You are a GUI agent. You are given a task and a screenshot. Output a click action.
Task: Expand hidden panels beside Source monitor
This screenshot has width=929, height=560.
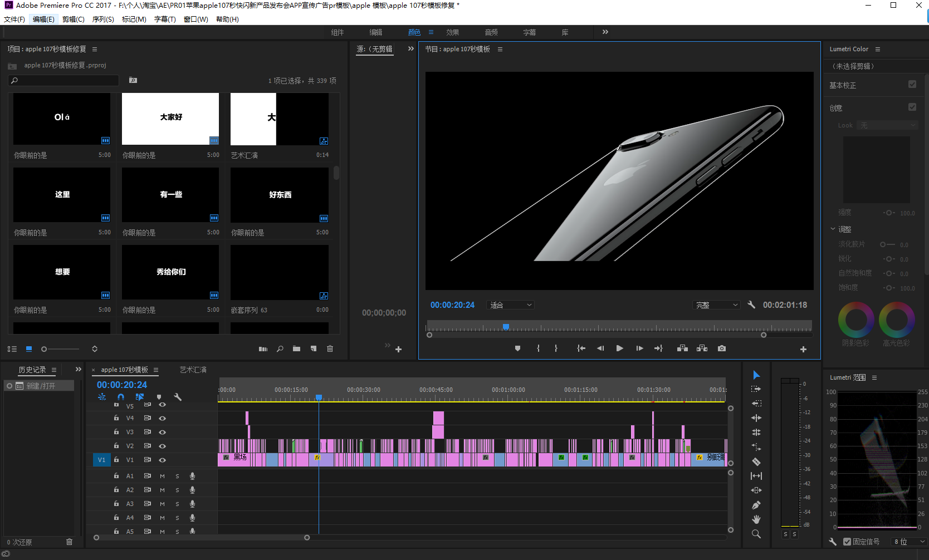(x=411, y=48)
